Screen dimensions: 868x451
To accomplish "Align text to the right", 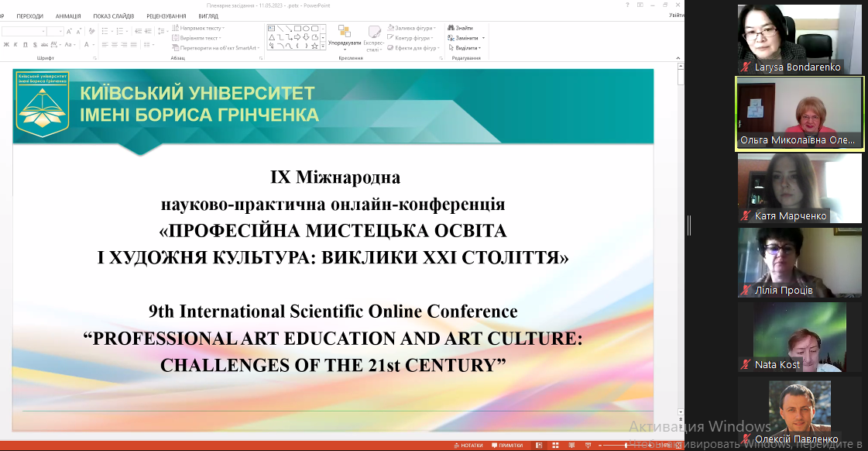I will (124, 45).
